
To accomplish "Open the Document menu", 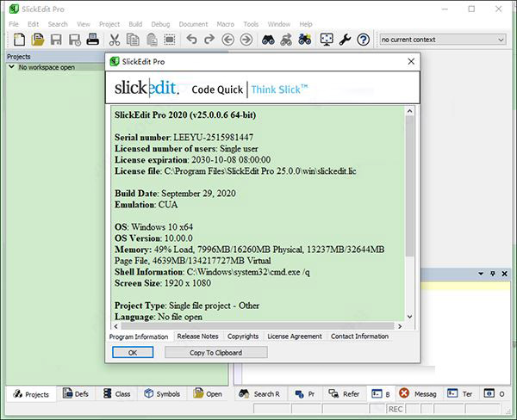I will 193,24.
